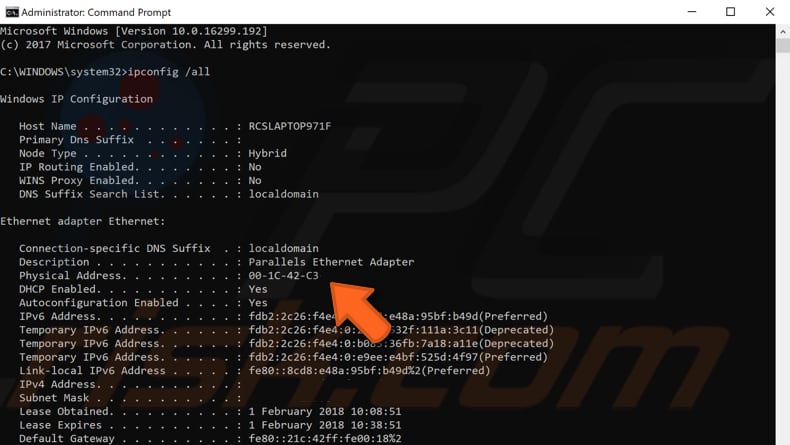Close the Administrator Command Prompt window
Viewport: 790px width, 445px height.
pos(769,12)
